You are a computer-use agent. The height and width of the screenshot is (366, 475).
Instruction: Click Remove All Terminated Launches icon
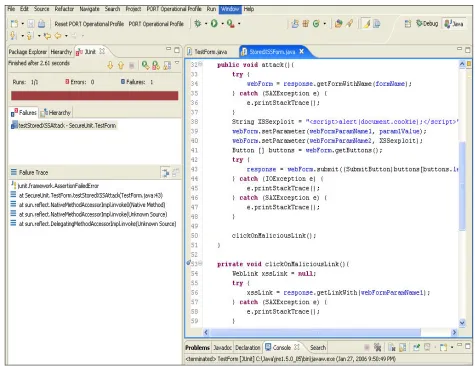coord(377,347)
